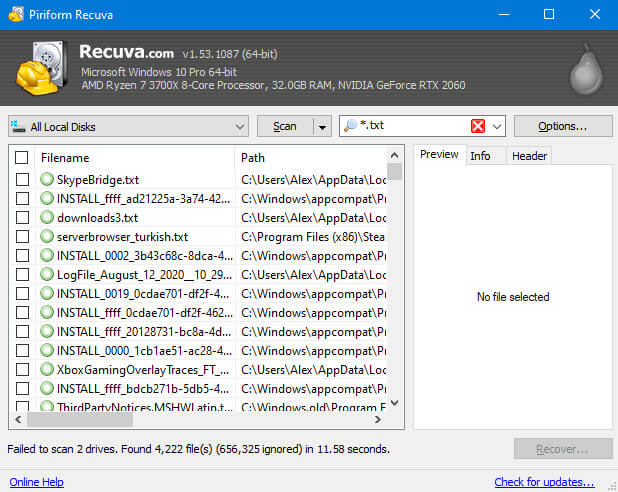Mark the INSTALL_ffff_bdcb271b row checkbox
618x492 pixels.
22,388
